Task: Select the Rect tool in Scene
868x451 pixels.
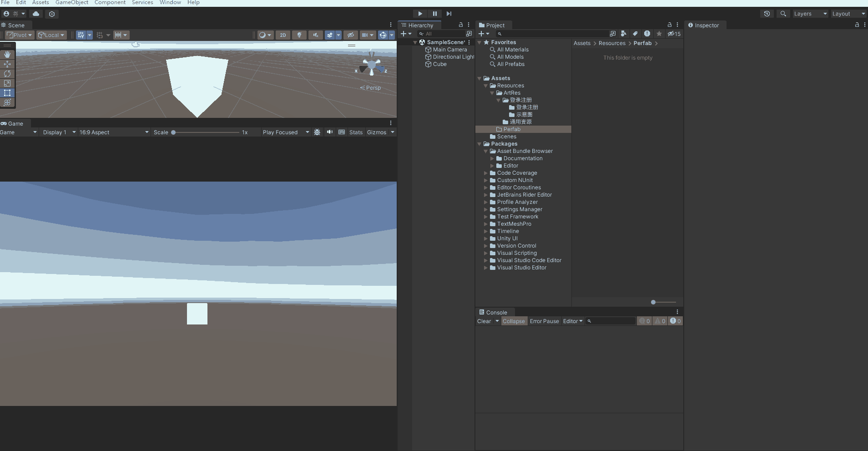Action: [7, 93]
